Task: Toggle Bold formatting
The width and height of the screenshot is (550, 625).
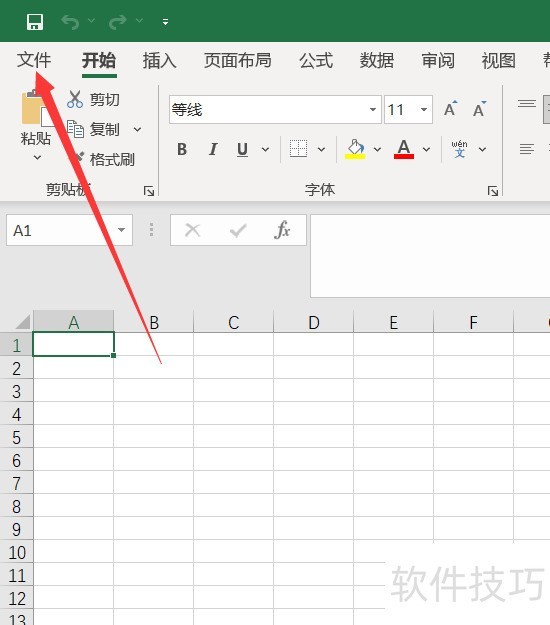Action: tap(182, 149)
